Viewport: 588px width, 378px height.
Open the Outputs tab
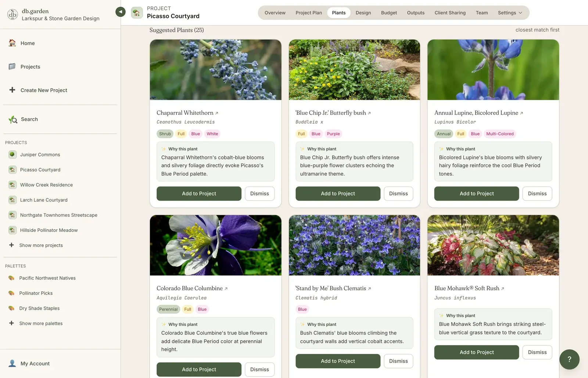[x=416, y=13]
